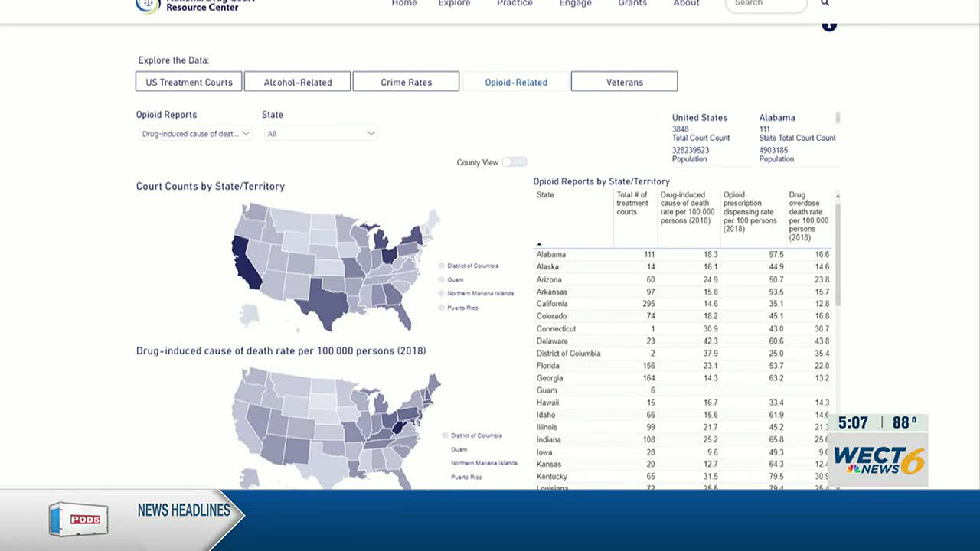Click District of Columbia in death rate legend
The image size is (980, 551).
(x=476, y=435)
